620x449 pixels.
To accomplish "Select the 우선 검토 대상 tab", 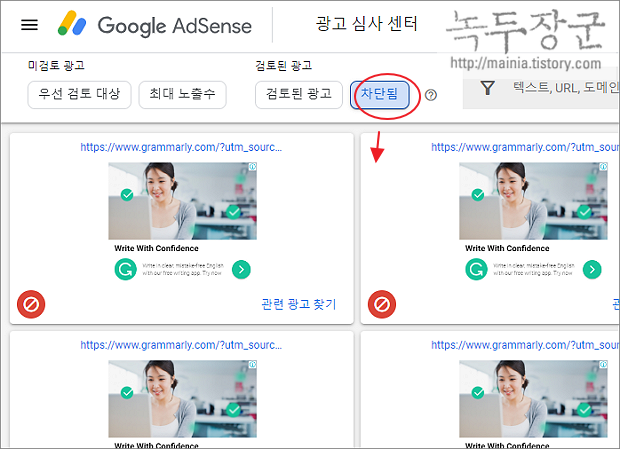I will tap(79, 94).
